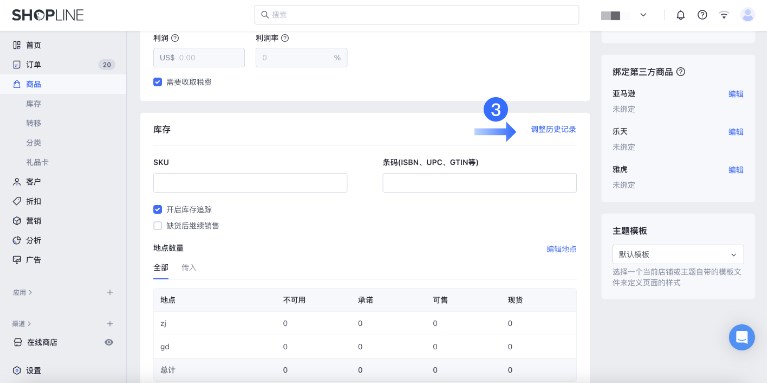
Task: Add a channel with the 渠道 plus icon
Action: click(110, 324)
